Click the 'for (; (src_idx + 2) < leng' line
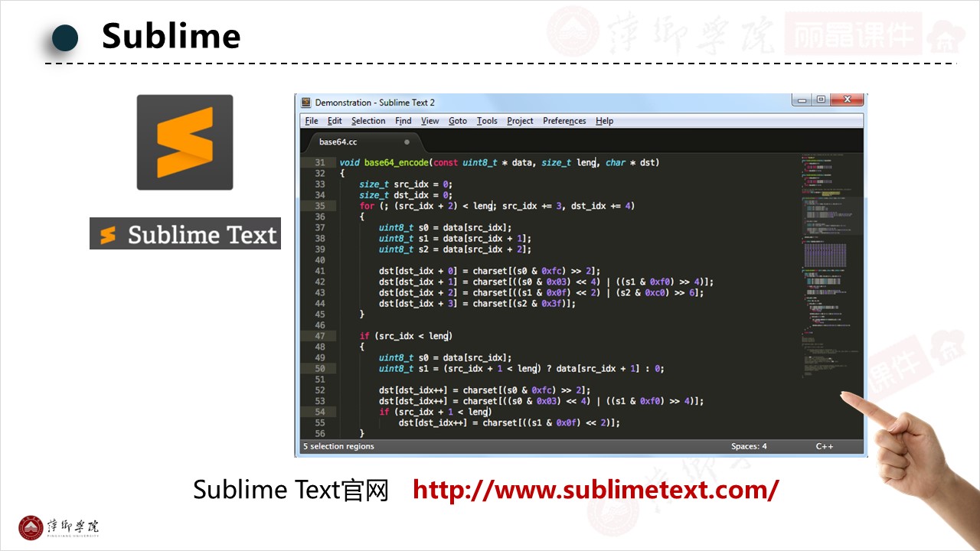 click(x=497, y=206)
